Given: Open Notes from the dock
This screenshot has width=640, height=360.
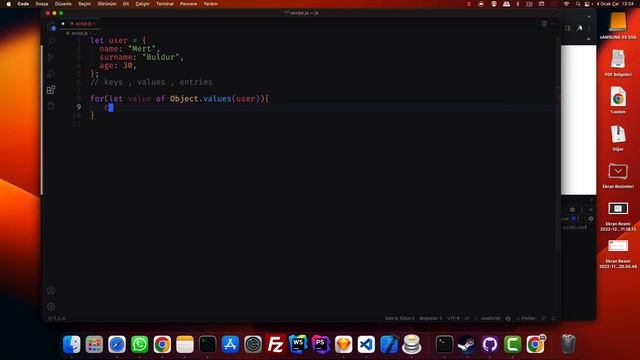Looking at the screenshot, I should point(185,344).
